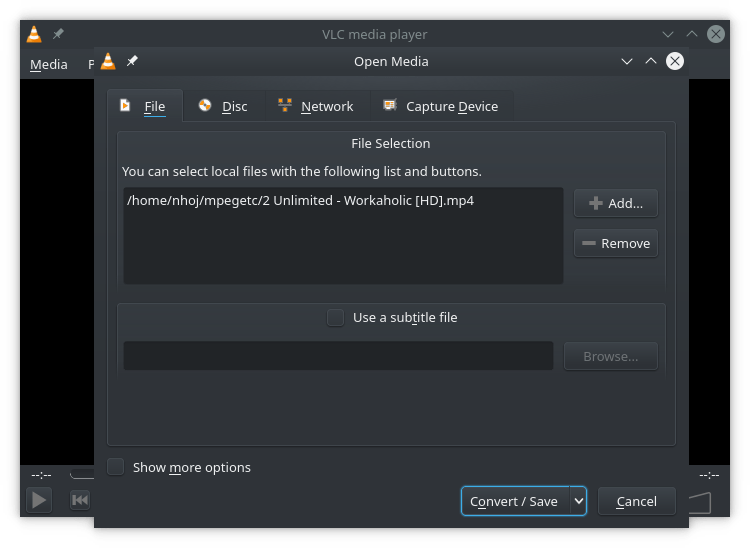Cancel the Open Media dialog
This screenshot has height=548, width=750.
636,501
